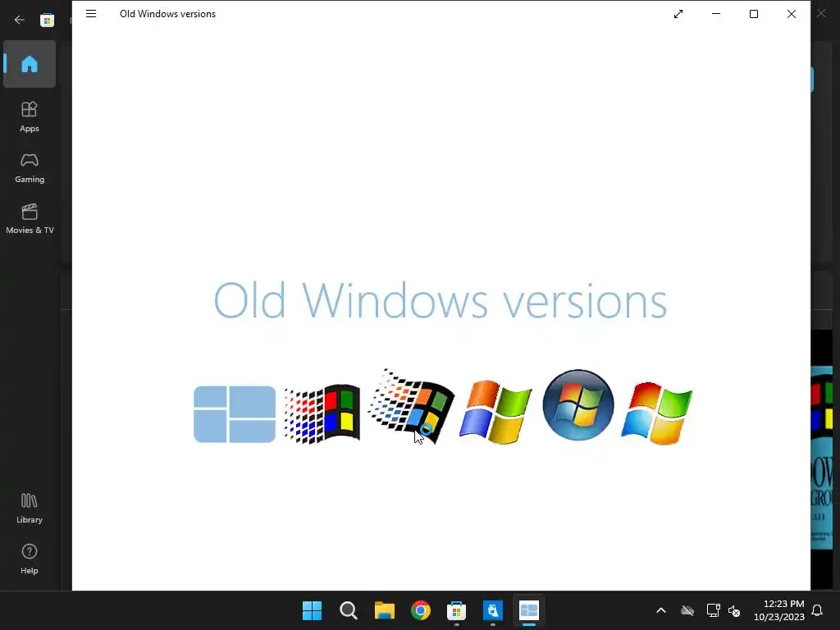Image resolution: width=840 pixels, height=630 pixels.
Task: Open Help in Store sidebar
Action: click(x=30, y=559)
